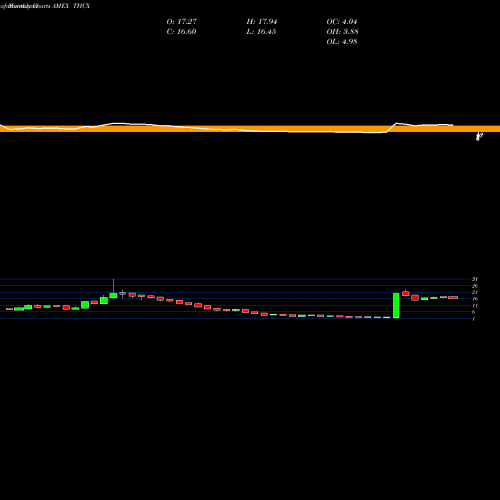Viewport: 500px width, 500px height.
Task: Click the 6 price axis label
Action: point(474,312)
